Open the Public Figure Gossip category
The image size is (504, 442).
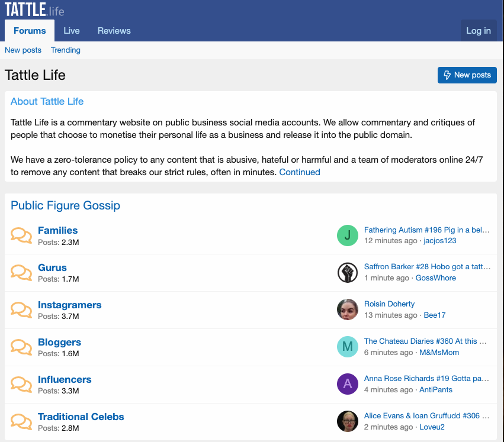click(x=66, y=205)
